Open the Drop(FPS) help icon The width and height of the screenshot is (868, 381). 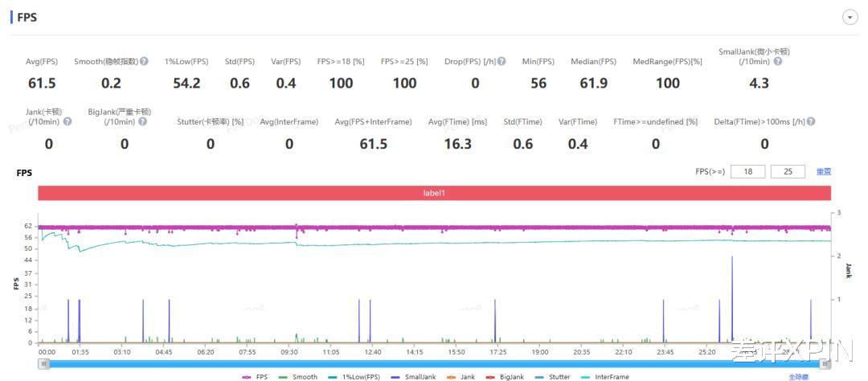click(502, 61)
